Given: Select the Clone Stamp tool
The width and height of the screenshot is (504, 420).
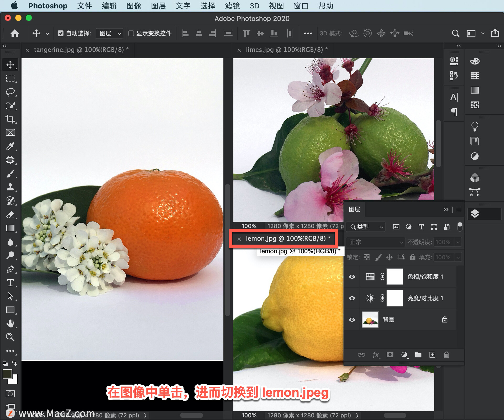Looking at the screenshot, I should pyautogui.click(x=10, y=187).
